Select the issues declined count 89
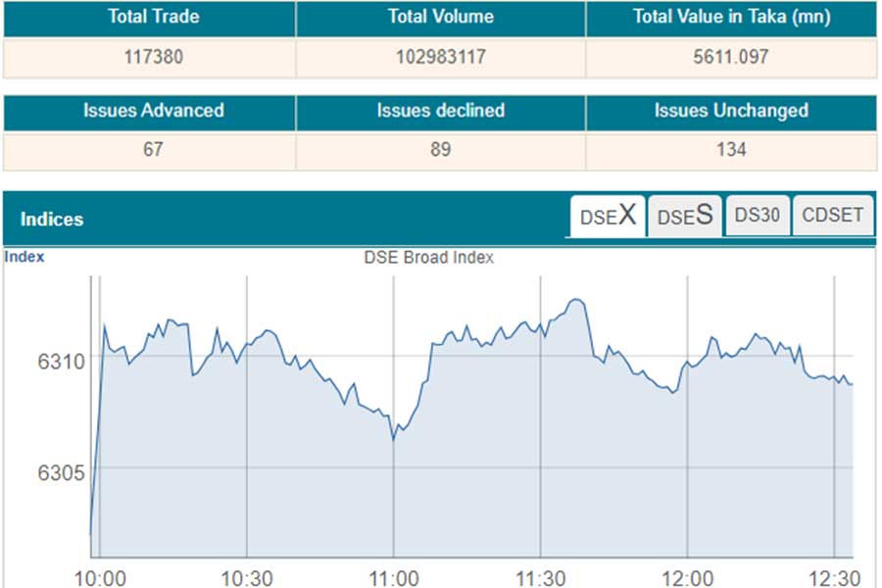Image resolution: width=882 pixels, height=588 pixels. coord(440,150)
